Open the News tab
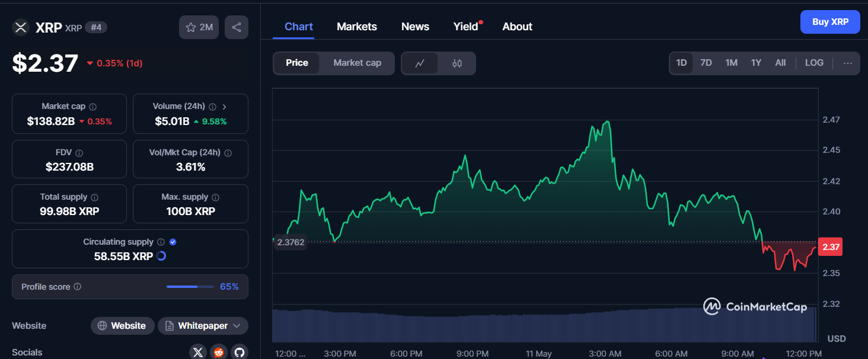The height and width of the screenshot is (359, 868). pyautogui.click(x=415, y=27)
